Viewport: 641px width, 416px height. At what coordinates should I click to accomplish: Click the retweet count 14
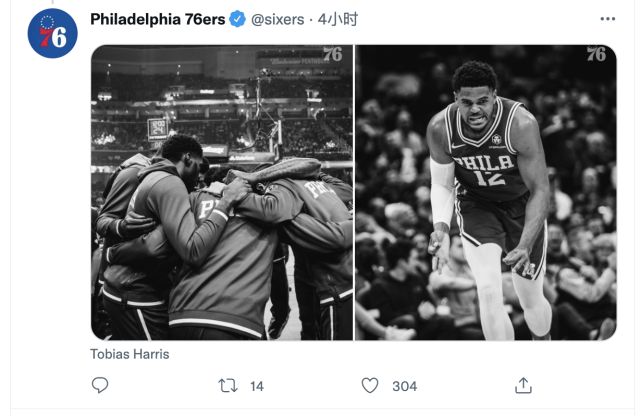(x=257, y=386)
